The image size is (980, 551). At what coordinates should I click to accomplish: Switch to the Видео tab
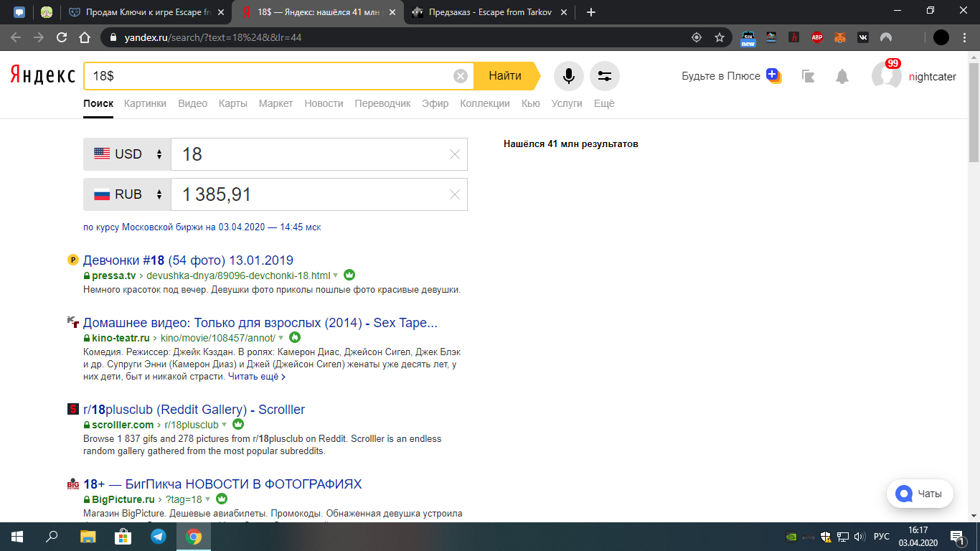[192, 103]
